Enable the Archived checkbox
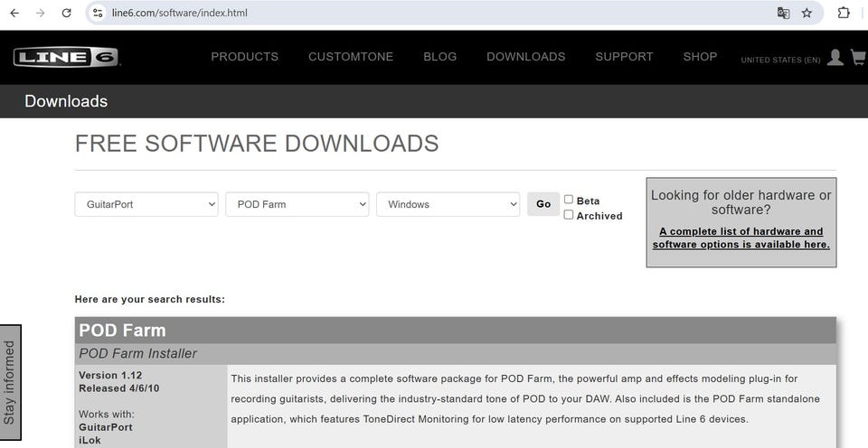868x448 pixels. point(569,215)
